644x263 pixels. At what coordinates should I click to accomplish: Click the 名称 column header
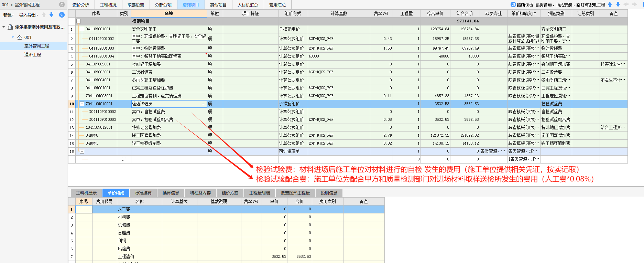pyautogui.click(x=169, y=13)
